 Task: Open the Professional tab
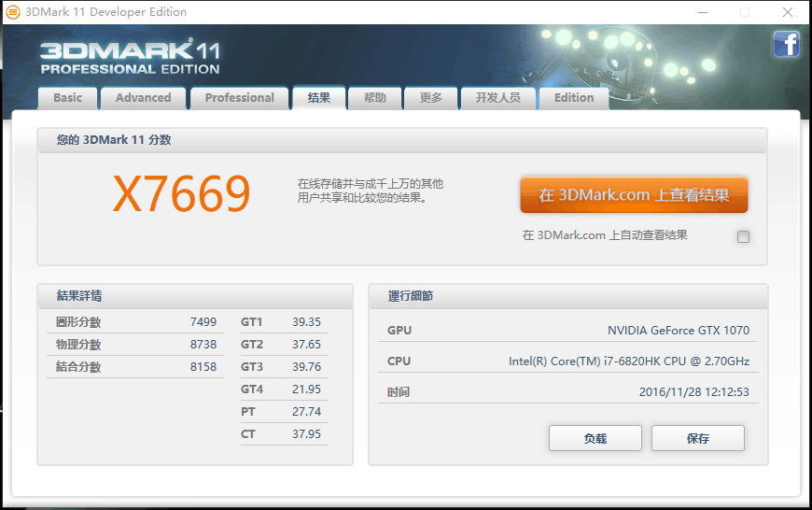pyautogui.click(x=239, y=98)
